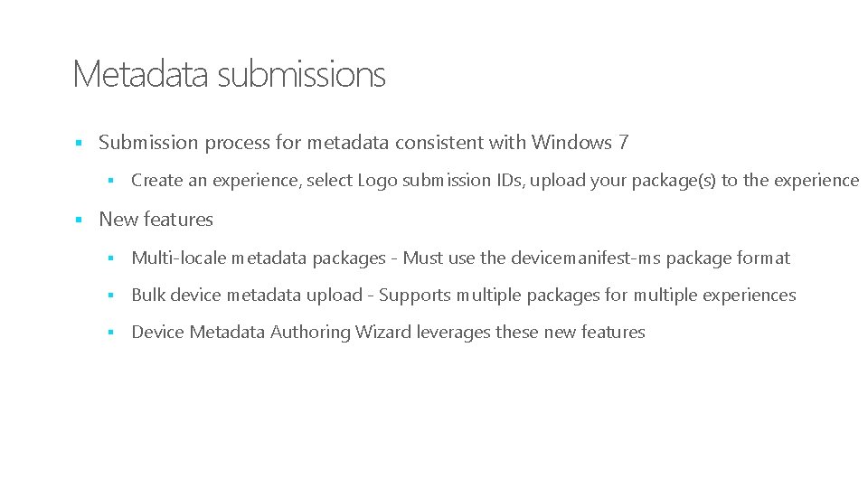Viewport: 868px width, 488px height.
Task: Click the word 'devicemanifest-ms' in the text
Action: click(x=586, y=258)
